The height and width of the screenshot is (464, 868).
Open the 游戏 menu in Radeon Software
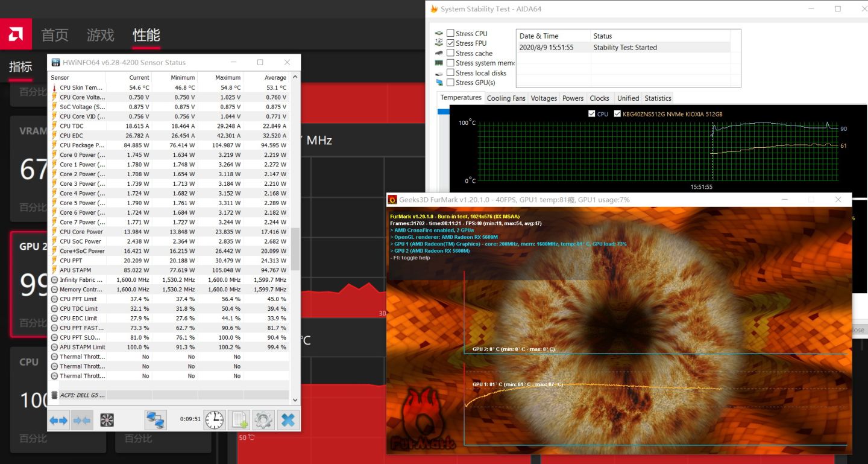coord(100,34)
